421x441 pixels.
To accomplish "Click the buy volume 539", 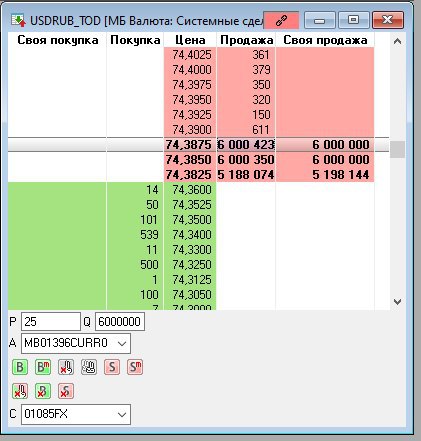I will (x=149, y=235).
